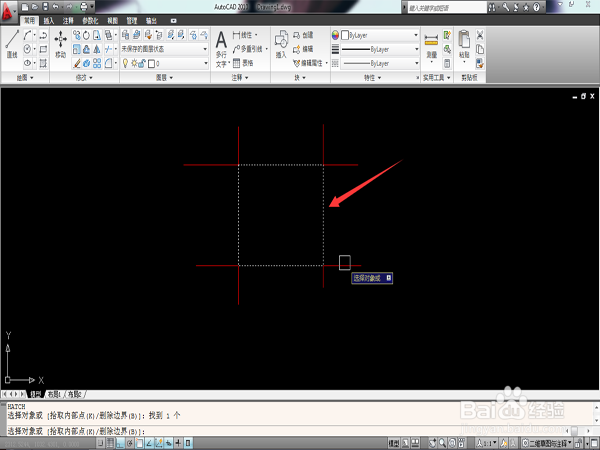600x450 pixels.
Task: Toggle Ortho mode in status bar
Action: (x=120, y=443)
